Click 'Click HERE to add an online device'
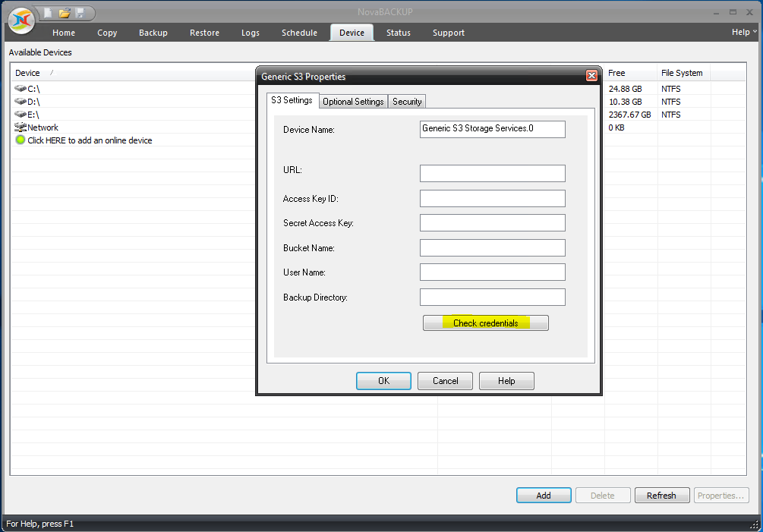Viewport: 763px width, 532px height. click(90, 140)
